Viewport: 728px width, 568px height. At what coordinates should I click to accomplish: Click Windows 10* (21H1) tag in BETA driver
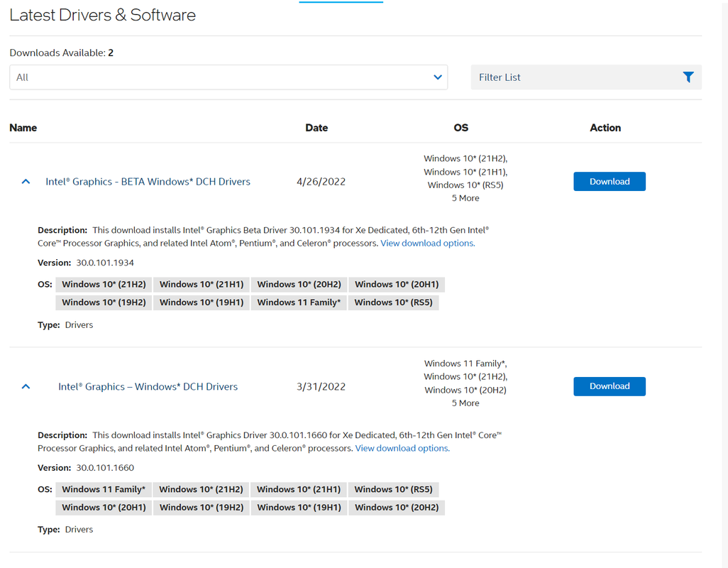(202, 284)
